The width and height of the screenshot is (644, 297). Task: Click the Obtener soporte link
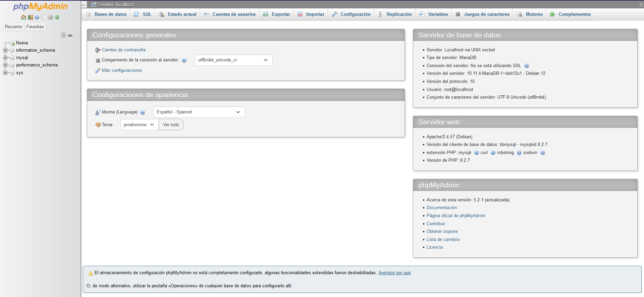click(442, 232)
